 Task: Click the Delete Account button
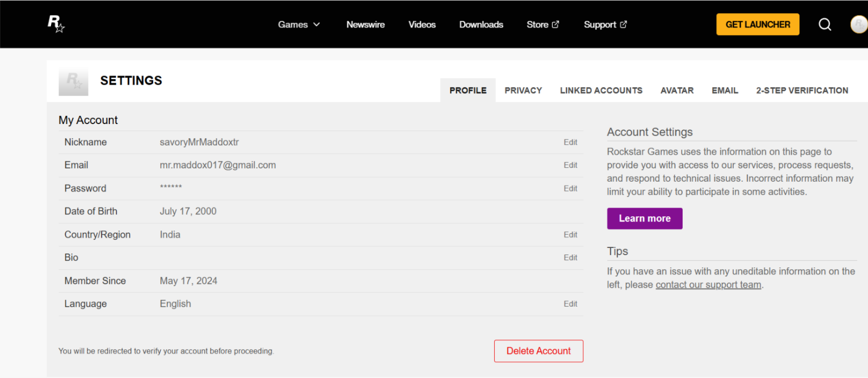tap(538, 351)
